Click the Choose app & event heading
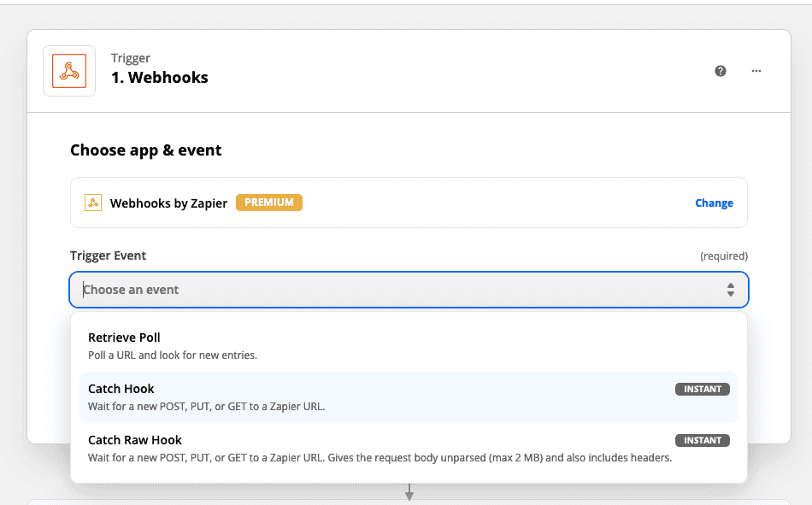812x505 pixels. pyautogui.click(x=145, y=150)
